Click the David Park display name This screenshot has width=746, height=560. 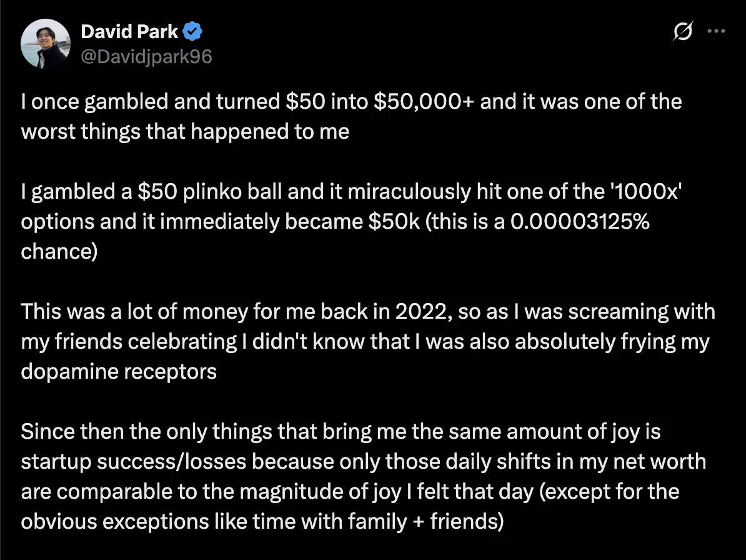tap(129, 31)
